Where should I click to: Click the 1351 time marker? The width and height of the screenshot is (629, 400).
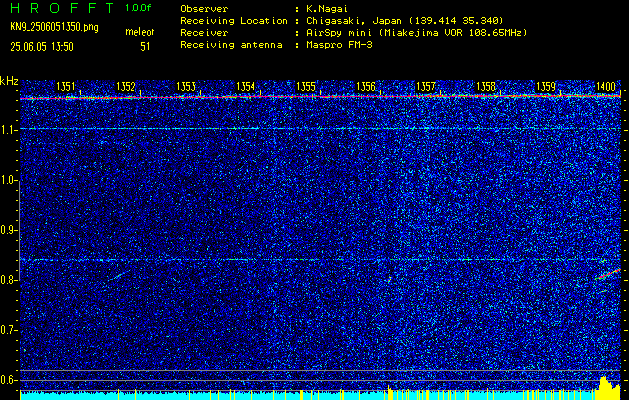pyautogui.click(x=65, y=87)
